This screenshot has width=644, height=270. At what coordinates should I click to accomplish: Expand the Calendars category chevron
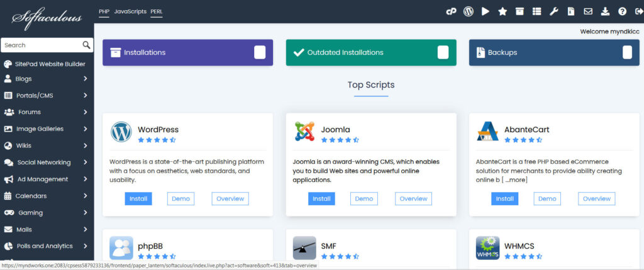[85, 196]
